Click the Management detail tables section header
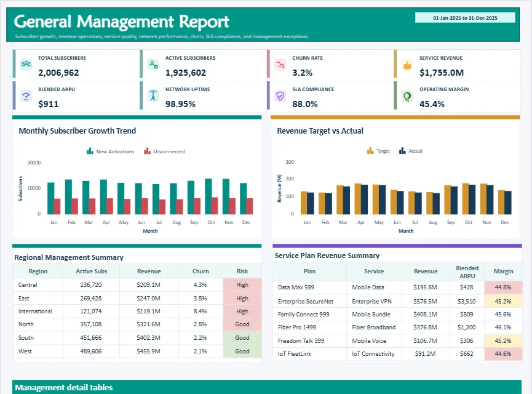Viewport: 532px width, 394px height. click(x=267, y=387)
